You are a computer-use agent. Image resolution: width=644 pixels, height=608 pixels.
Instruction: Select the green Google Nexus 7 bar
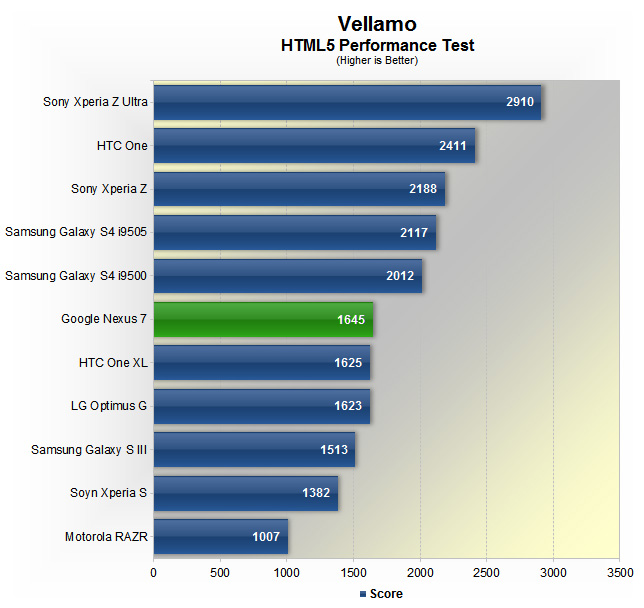[x=262, y=320]
